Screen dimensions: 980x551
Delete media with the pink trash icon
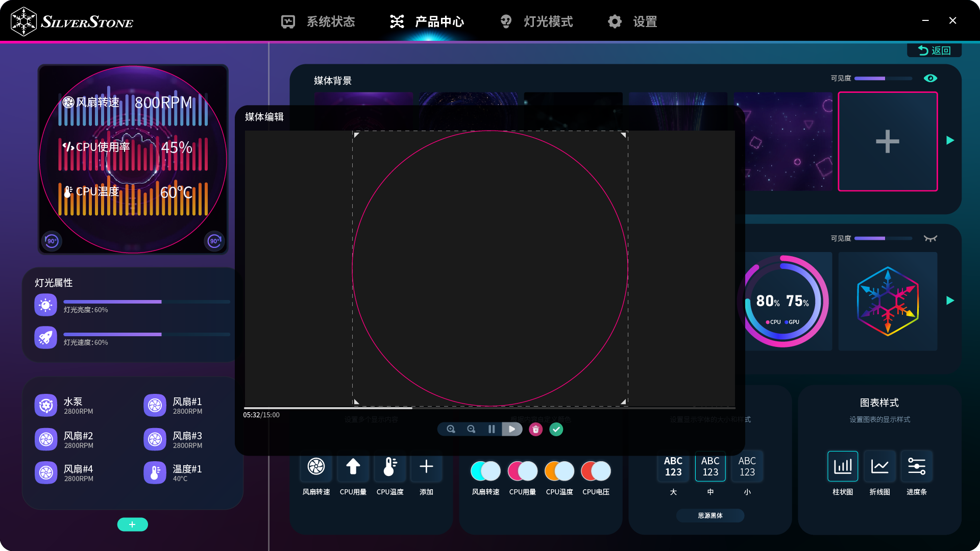pyautogui.click(x=535, y=430)
